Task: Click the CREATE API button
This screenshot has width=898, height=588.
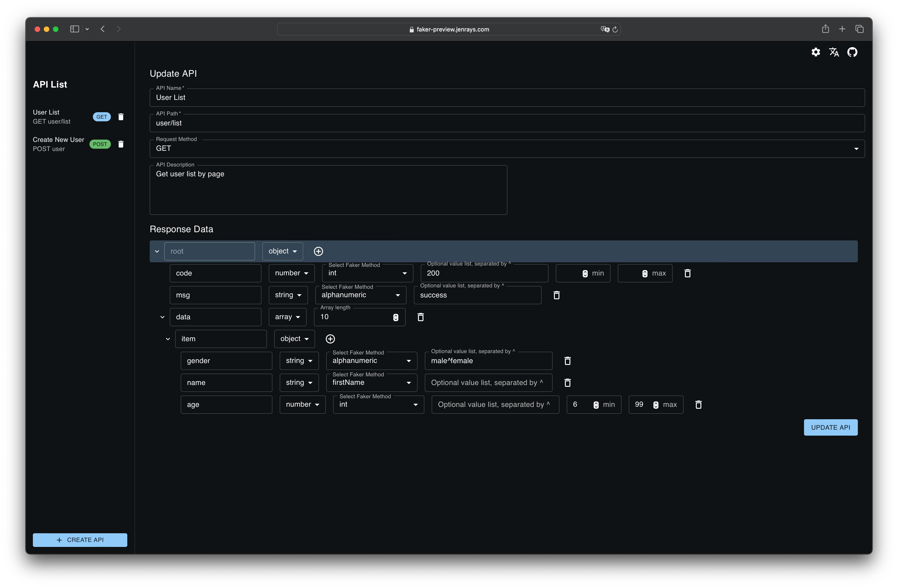Action: click(80, 540)
